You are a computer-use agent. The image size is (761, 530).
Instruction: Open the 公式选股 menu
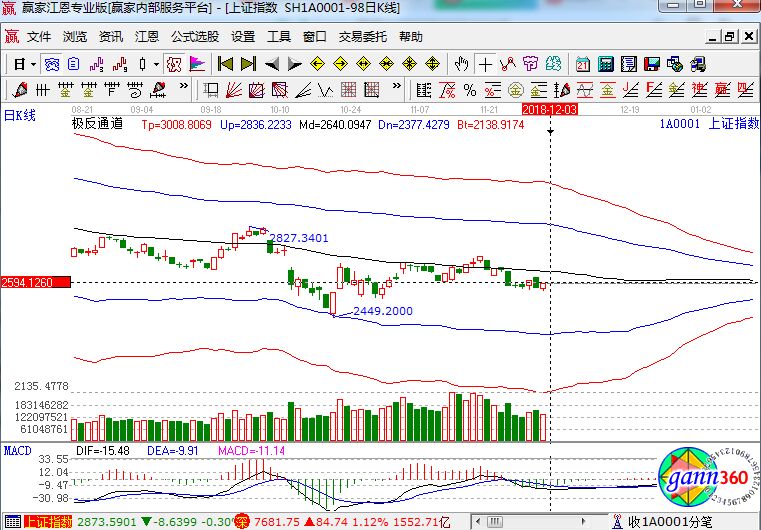click(x=194, y=37)
